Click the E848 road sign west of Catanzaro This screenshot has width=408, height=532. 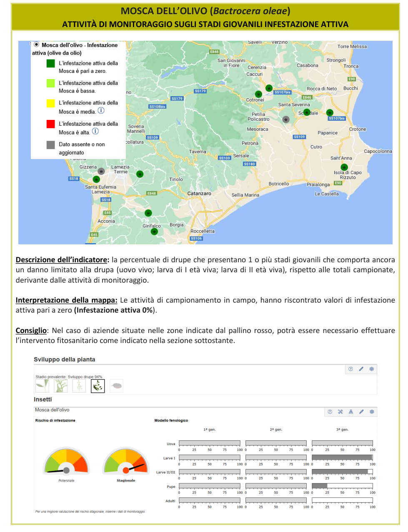[152, 193]
